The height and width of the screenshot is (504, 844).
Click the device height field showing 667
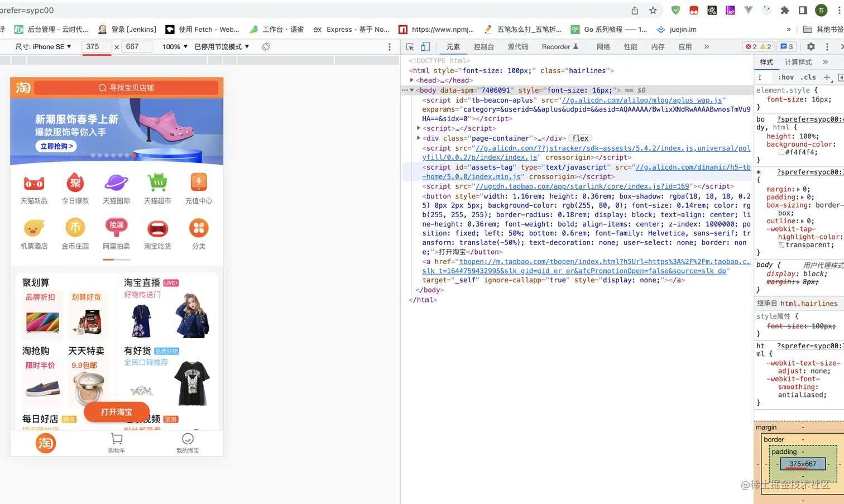(x=137, y=47)
